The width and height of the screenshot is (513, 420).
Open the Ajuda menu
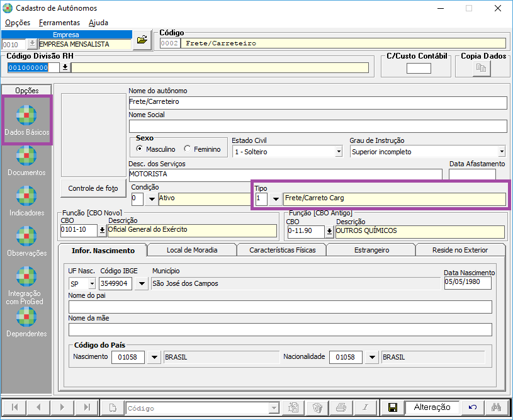click(x=98, y=23)
